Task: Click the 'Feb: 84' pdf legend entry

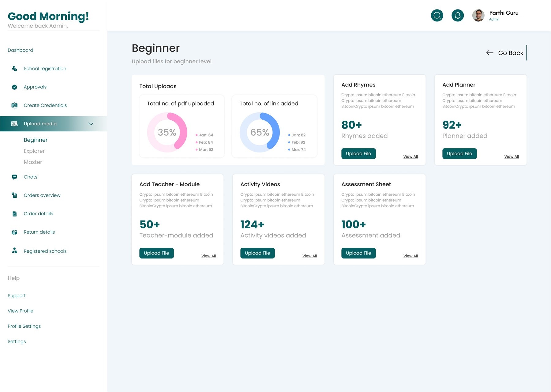Action: coord(204,142)
